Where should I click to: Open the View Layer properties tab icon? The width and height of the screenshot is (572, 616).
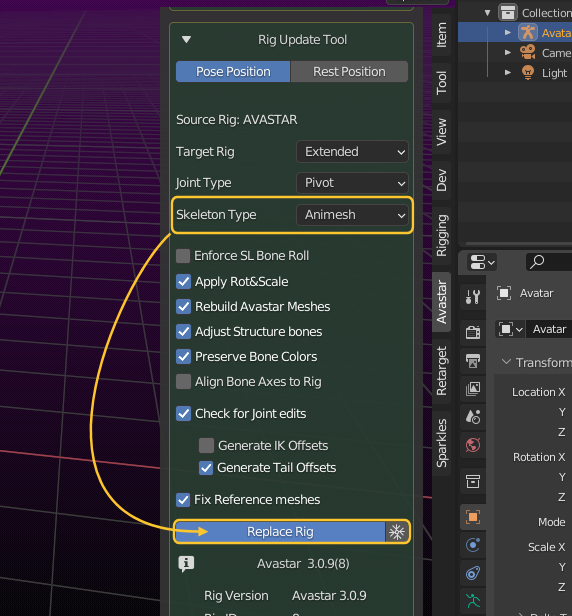click(x=473, y=389)
